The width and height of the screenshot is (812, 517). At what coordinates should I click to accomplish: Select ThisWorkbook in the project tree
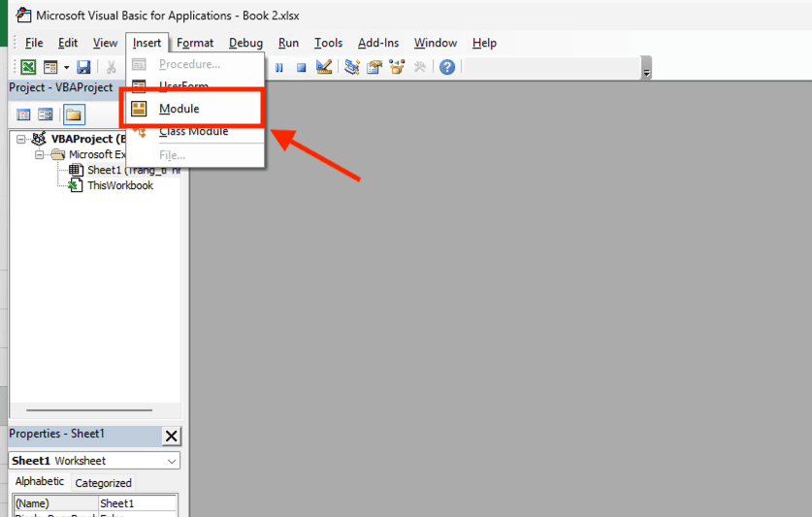click(120, 185)
